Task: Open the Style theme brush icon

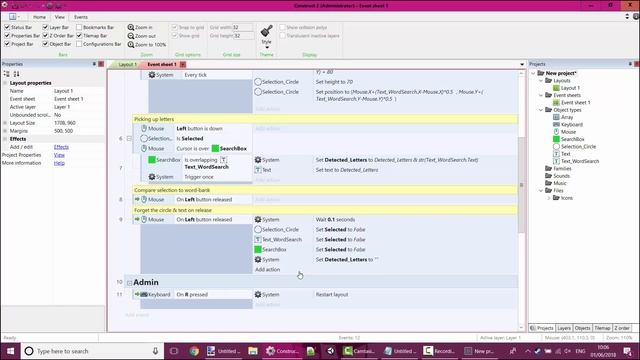Action: pyautogui.click(x=267, y=31)
